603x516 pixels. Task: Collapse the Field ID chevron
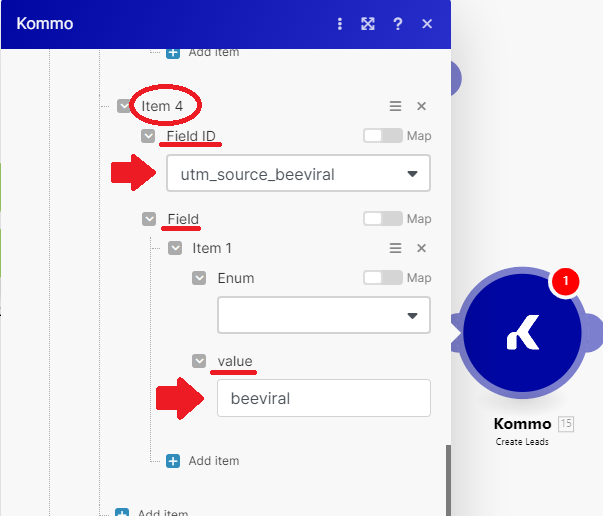(148, 136)
